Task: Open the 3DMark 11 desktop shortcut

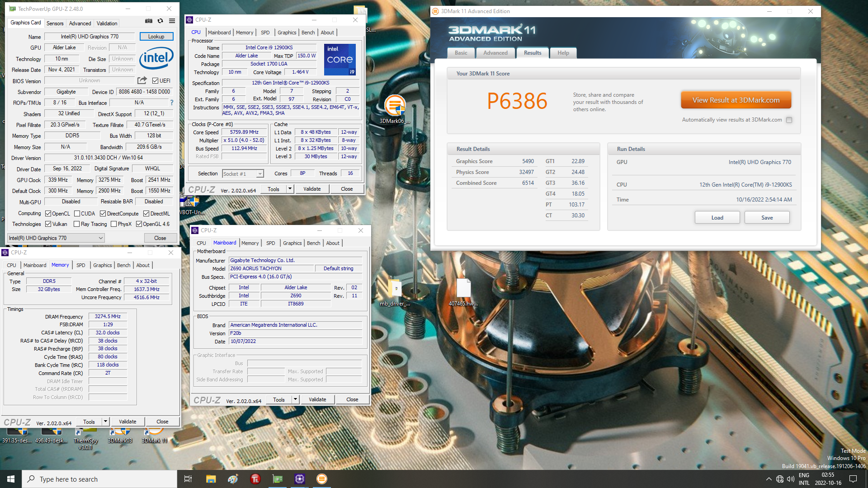Action: tap(154, 436)
